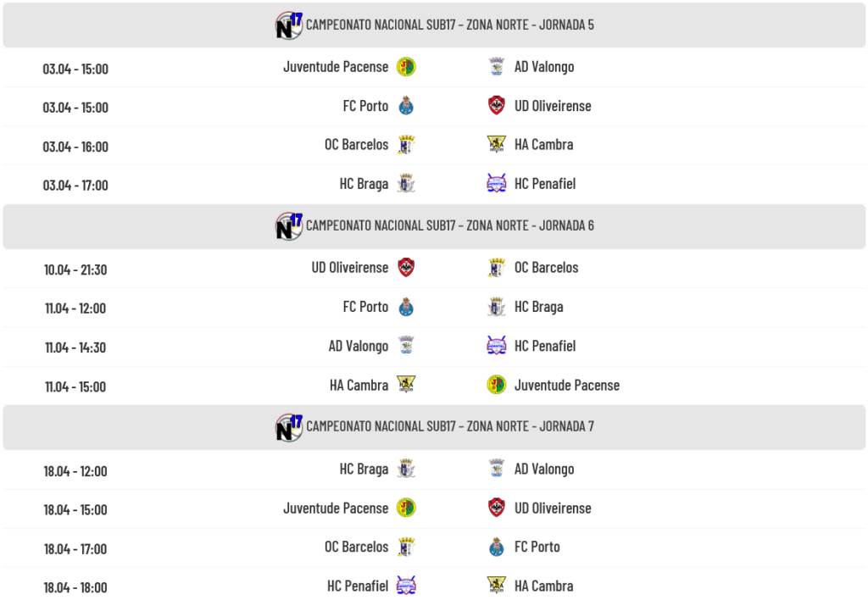Click HA Cambra crest in Jornada 7 match
This screenshot has height=606, width=868.
pos(497,586)
